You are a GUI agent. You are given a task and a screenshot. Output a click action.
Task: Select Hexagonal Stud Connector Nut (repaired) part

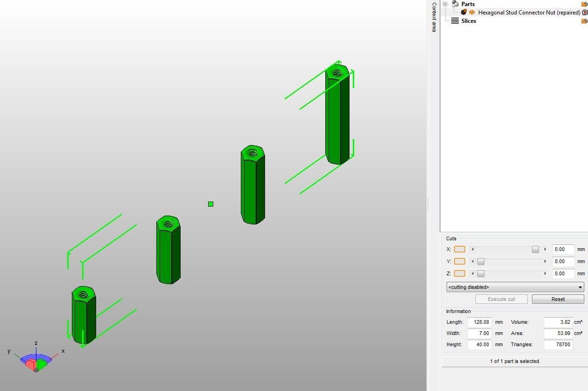pyautogui.click(x=529, y=13)
